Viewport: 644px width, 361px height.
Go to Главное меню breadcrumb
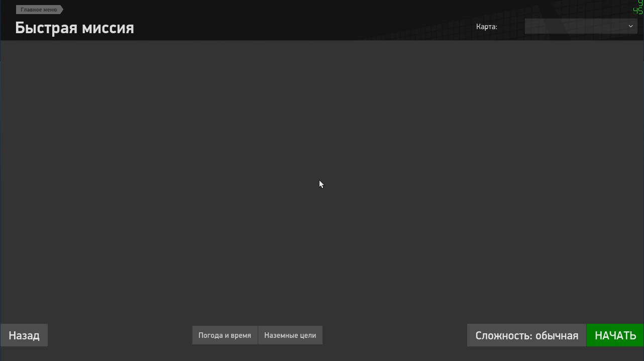(x=39, y=10)
